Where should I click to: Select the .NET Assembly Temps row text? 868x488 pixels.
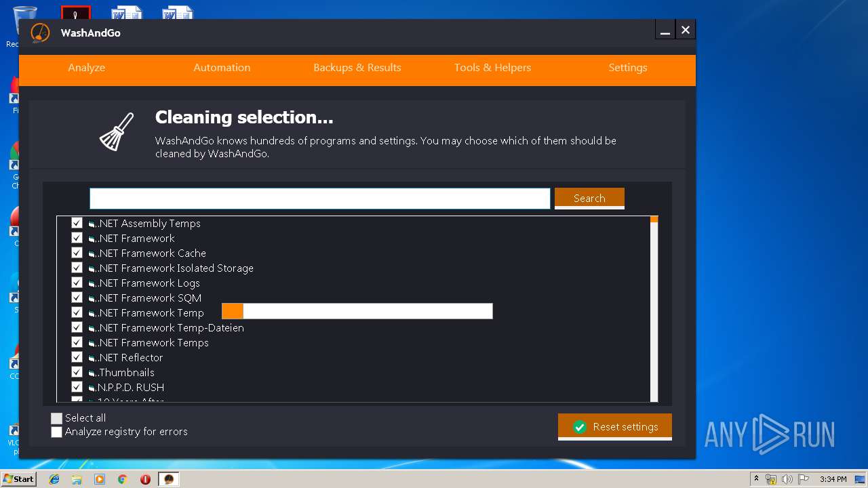(x=149, y=224)
